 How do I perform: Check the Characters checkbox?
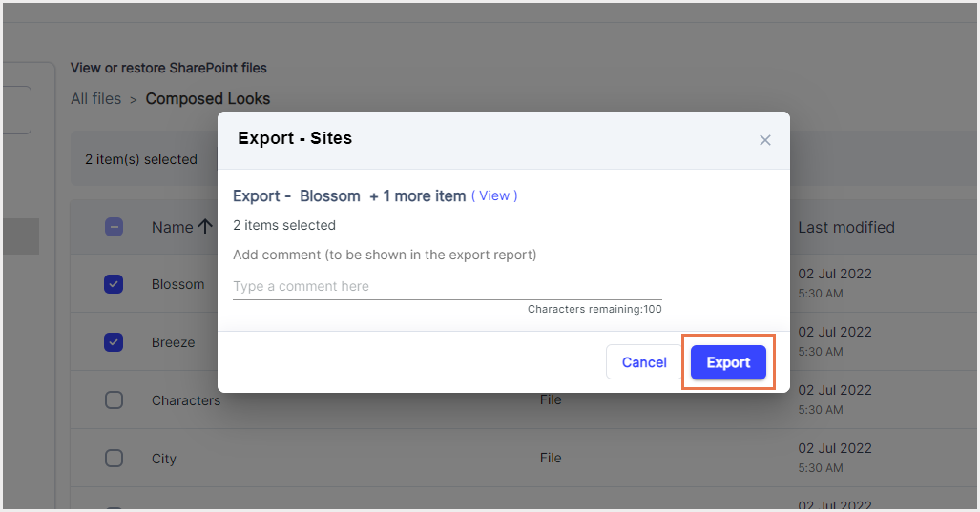coord(114,399)
